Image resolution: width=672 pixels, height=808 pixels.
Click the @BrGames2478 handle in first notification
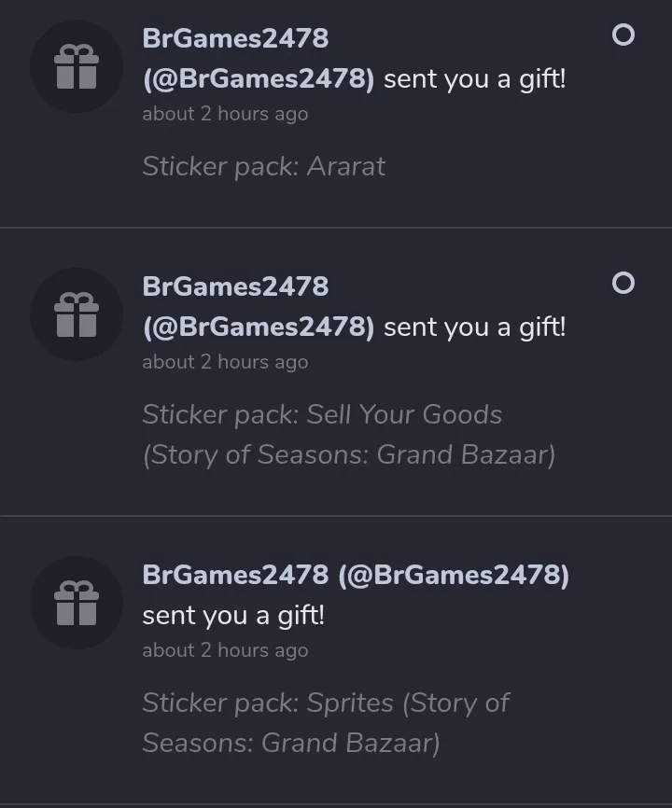(x=259, y=79)
